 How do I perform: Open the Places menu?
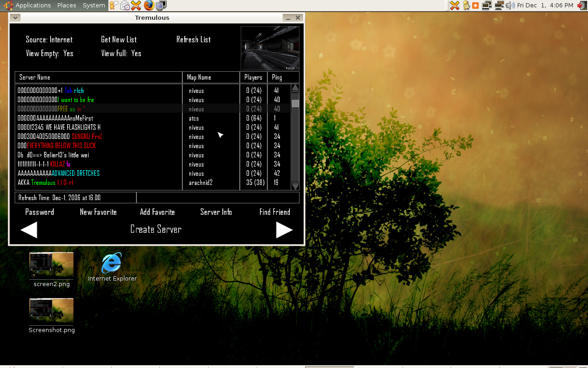[67, 6]
